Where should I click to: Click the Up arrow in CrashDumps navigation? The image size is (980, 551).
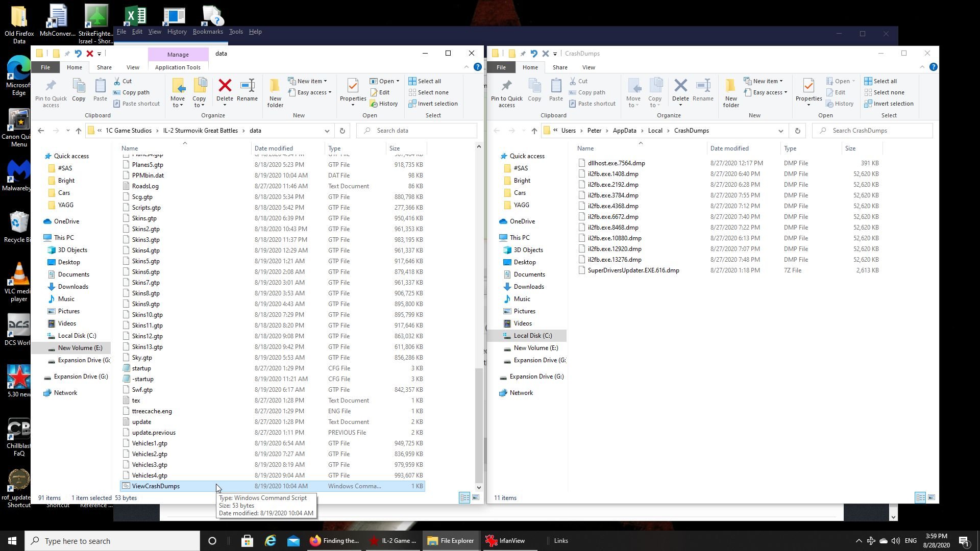[x=534, y=131]
